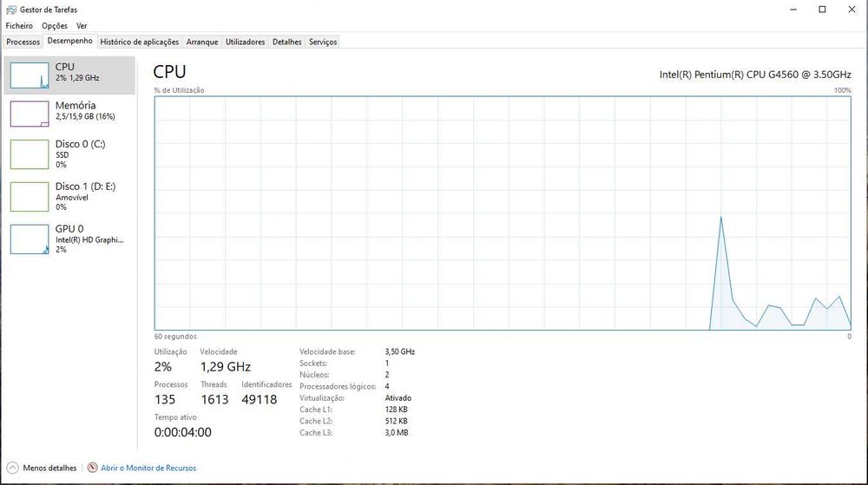Open the Opções menu
This screenshot has height=485, width=868.
(54, 25)
